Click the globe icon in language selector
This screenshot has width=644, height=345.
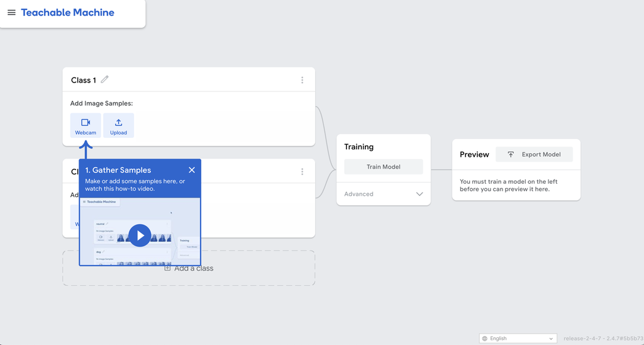coord(485,338)
